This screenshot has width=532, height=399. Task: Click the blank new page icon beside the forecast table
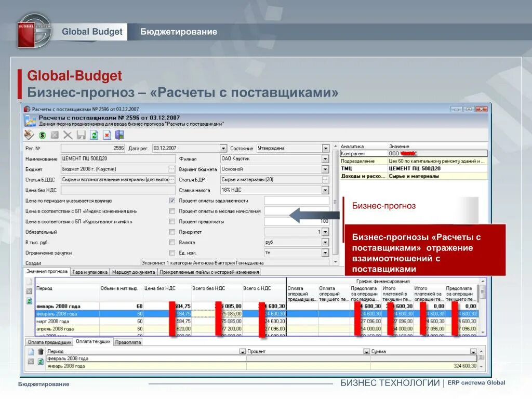pyautogui.click(x=29, y=282)
